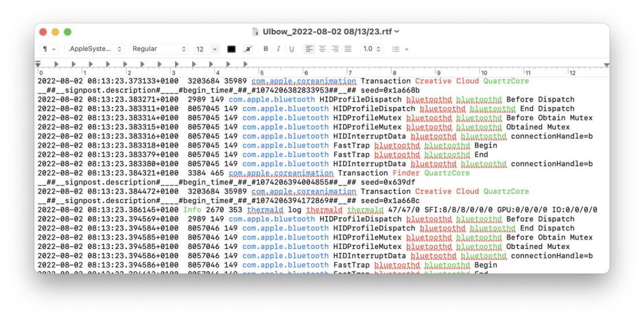This screenshot has height=319, width=644.
Task: Align text to the right
Action: coord(335,49)
